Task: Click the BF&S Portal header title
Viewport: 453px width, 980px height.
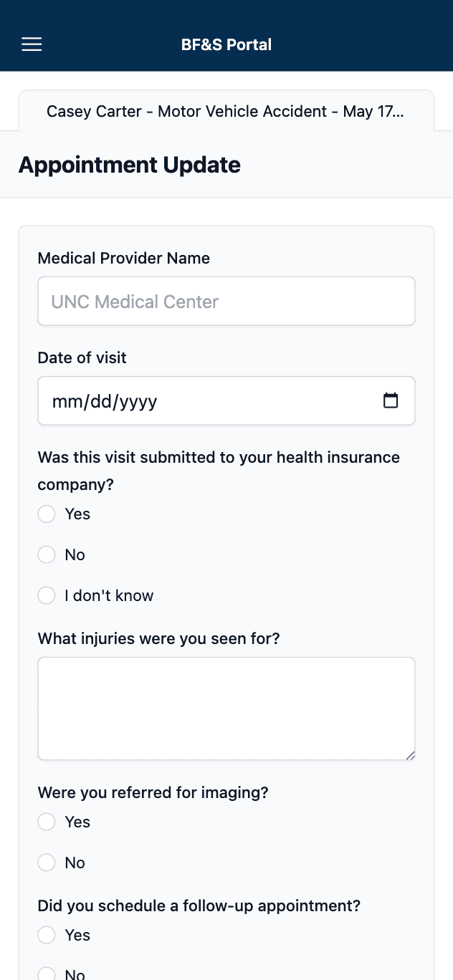Action: tap(226, 44)
